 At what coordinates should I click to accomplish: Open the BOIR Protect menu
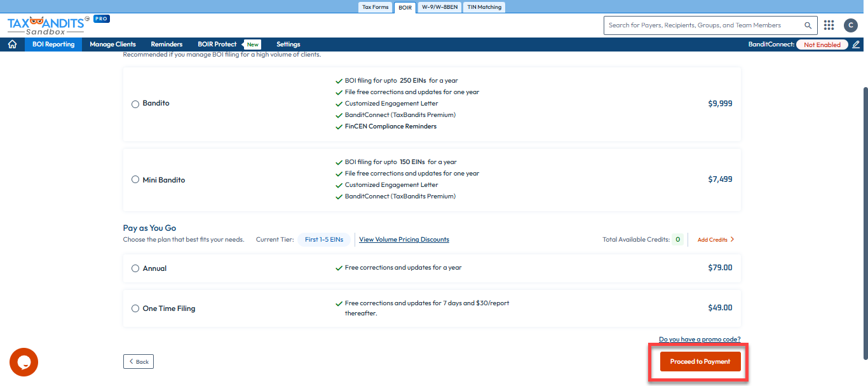click(217, 45)
